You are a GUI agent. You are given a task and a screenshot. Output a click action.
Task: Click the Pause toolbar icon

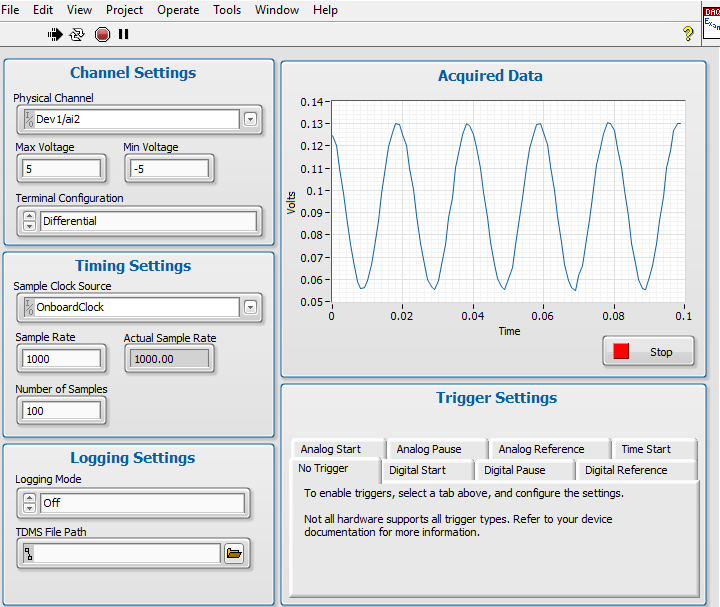coord(124,34)
